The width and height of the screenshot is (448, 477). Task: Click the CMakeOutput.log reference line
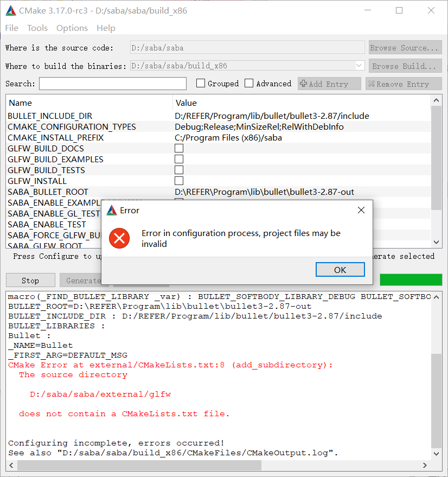coord(173,453)
